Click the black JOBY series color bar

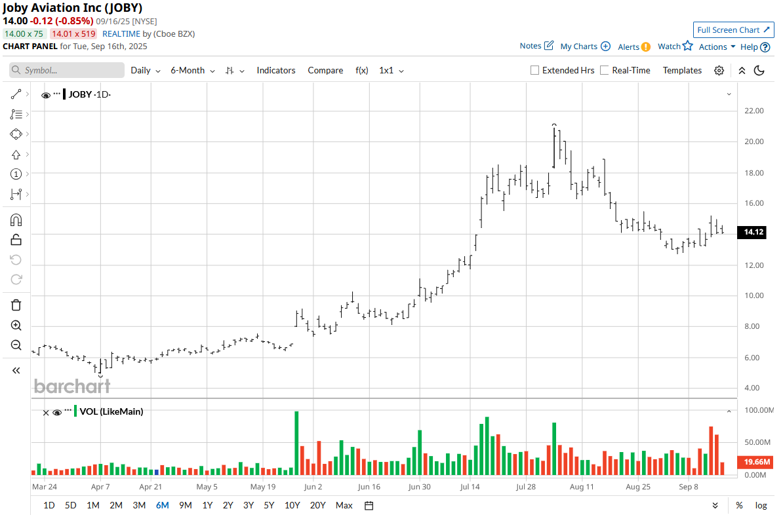pos(64,94)
